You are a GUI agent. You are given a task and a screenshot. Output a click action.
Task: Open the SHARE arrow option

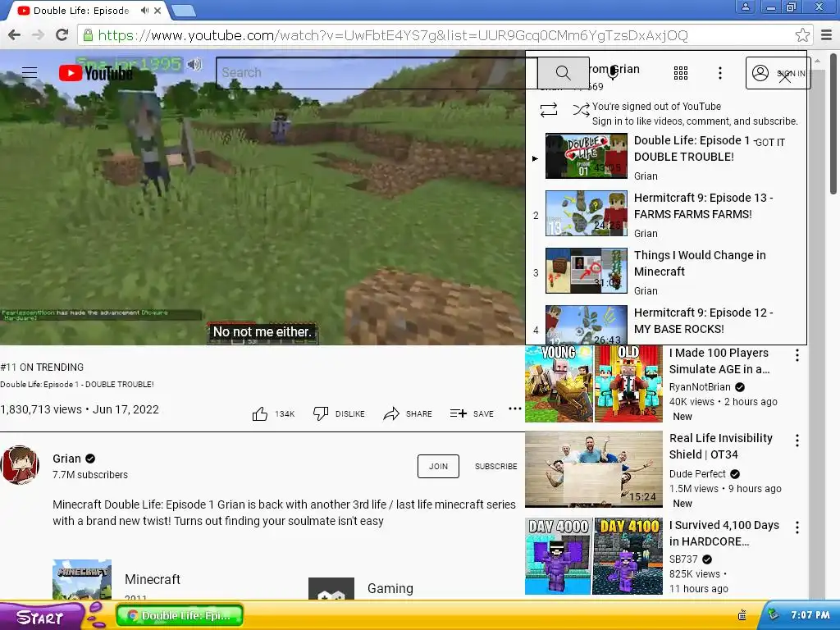(407, 413)
